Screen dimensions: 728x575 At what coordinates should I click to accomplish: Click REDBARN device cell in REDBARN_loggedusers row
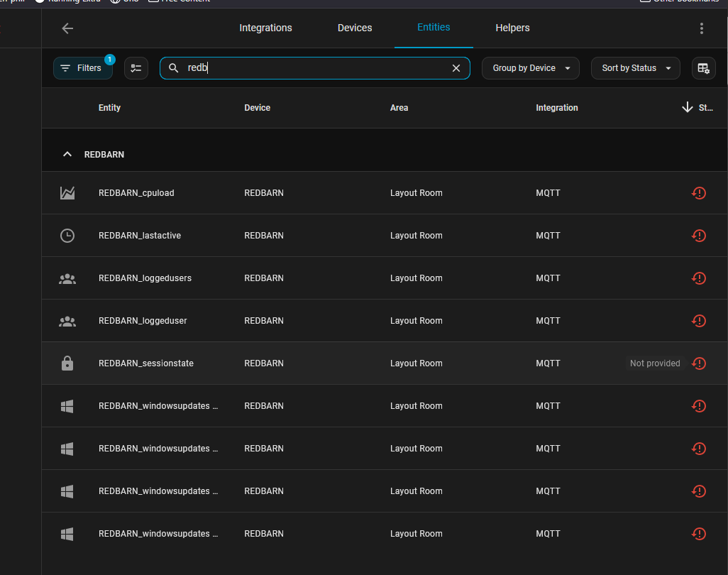coord(264,278)
